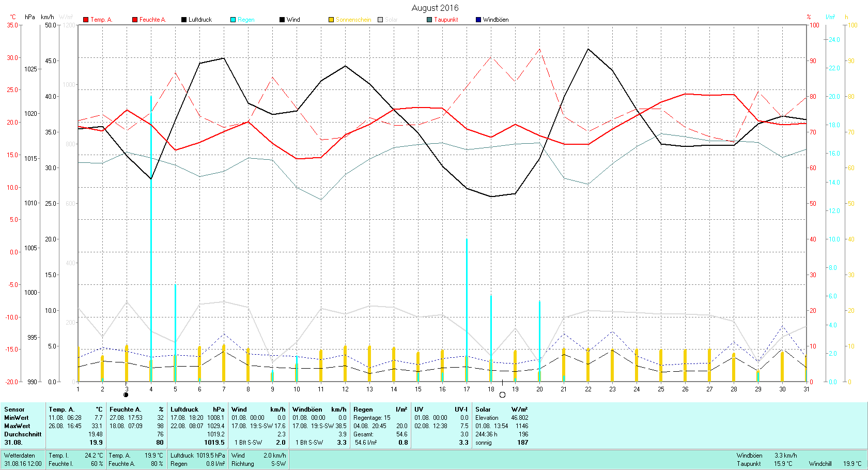Click the 'Richtung' label in bottom bar
The width and height of the screenshot is (868, 470).
243,464
